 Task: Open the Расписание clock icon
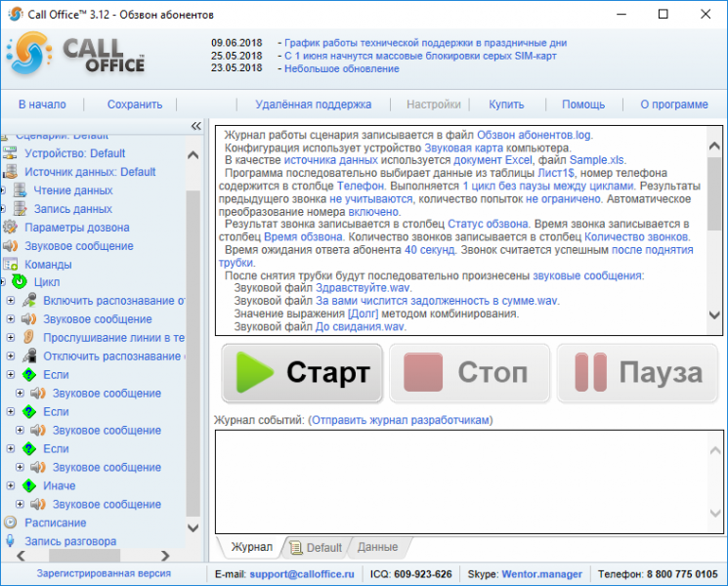10,523
